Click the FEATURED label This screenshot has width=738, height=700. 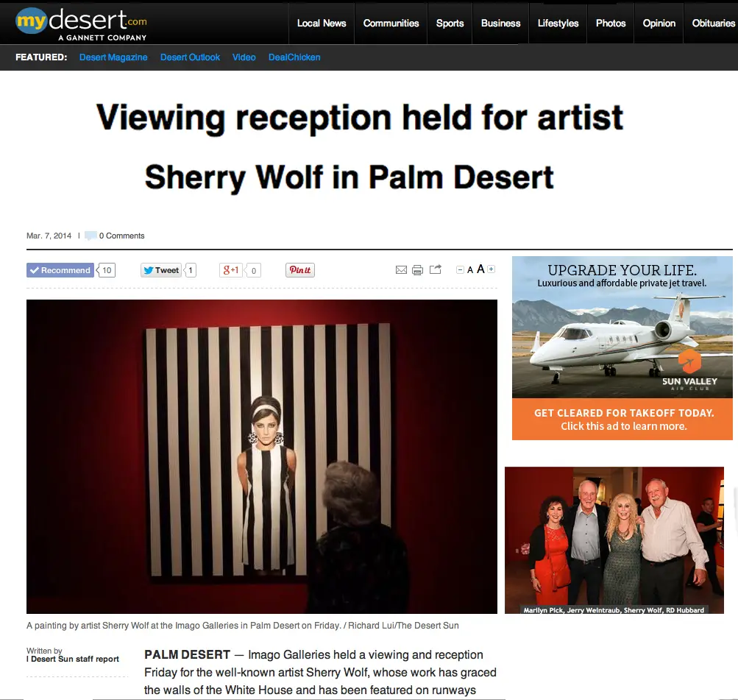41,57
